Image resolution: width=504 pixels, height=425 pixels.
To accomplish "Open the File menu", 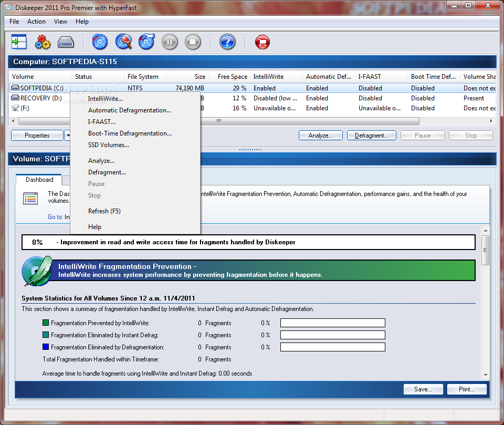I will pos(14,22).
